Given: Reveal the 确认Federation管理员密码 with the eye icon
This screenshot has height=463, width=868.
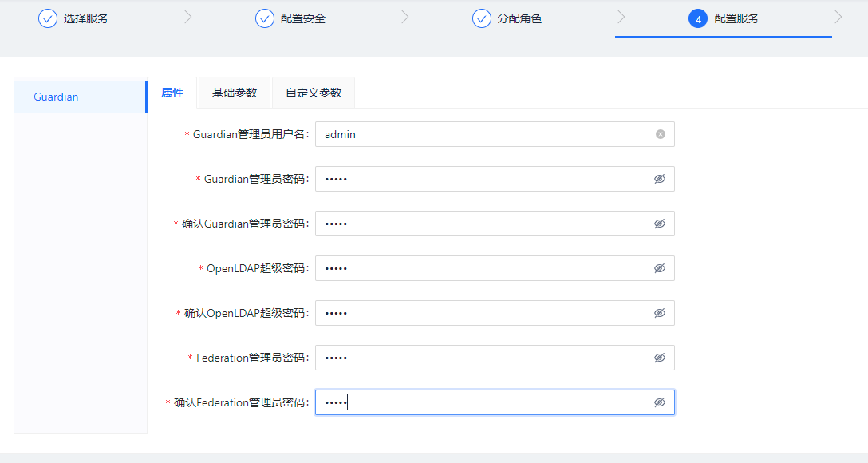Looking at the screenshot, I should tap(660, 402).
